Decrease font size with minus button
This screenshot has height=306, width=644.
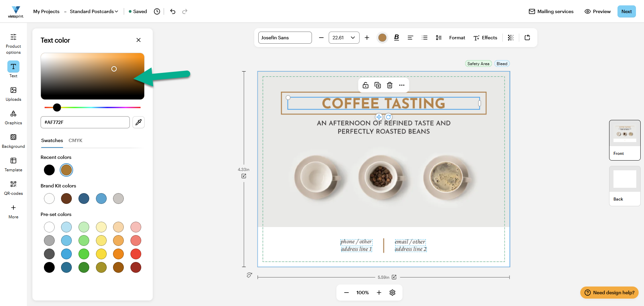point(321,38)
